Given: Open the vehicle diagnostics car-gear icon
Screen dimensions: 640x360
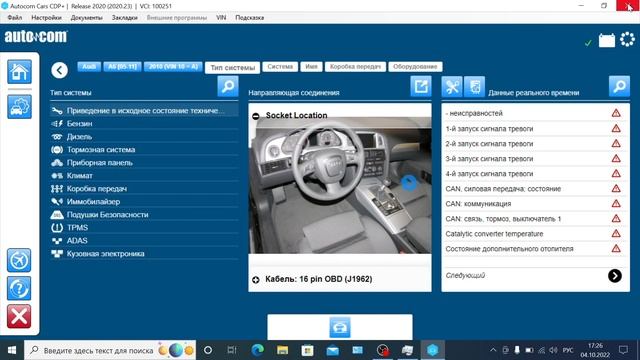Looking at the screenshot, I should (x=19, y=107).
